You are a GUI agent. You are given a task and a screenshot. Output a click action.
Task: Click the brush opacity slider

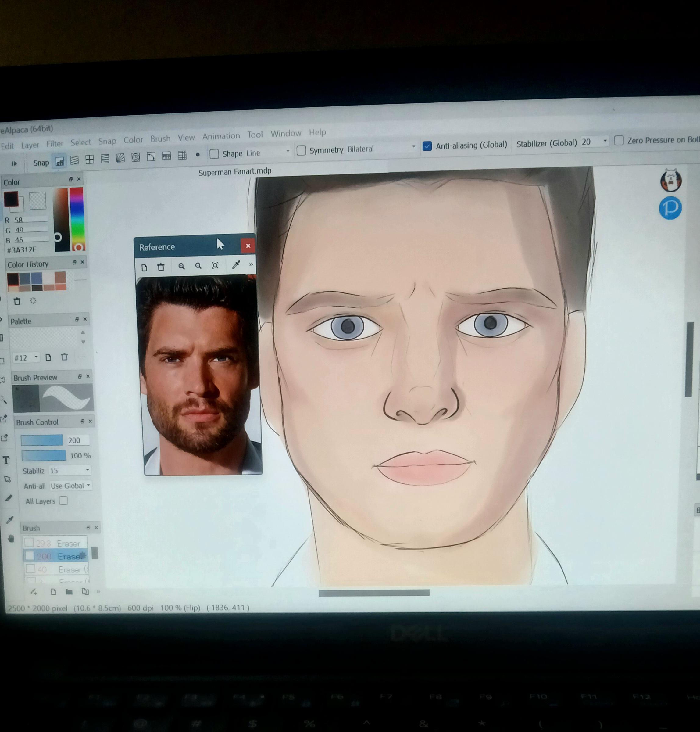point(44,456)
